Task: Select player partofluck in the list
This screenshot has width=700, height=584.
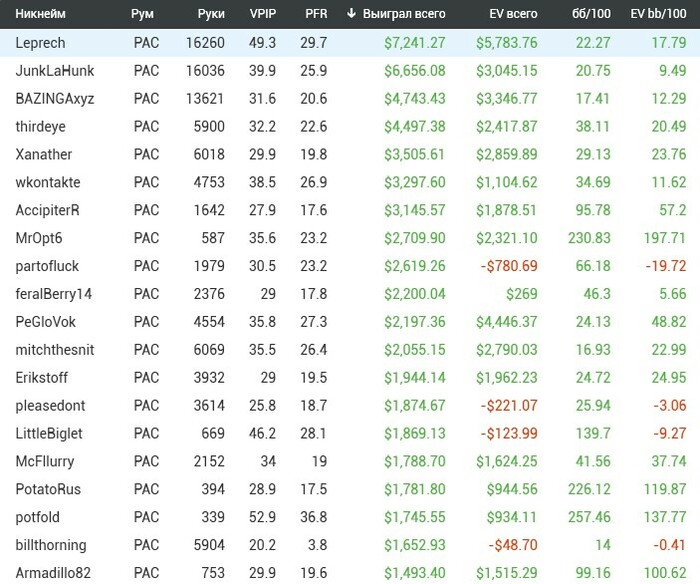Action: tap(47, 266)
